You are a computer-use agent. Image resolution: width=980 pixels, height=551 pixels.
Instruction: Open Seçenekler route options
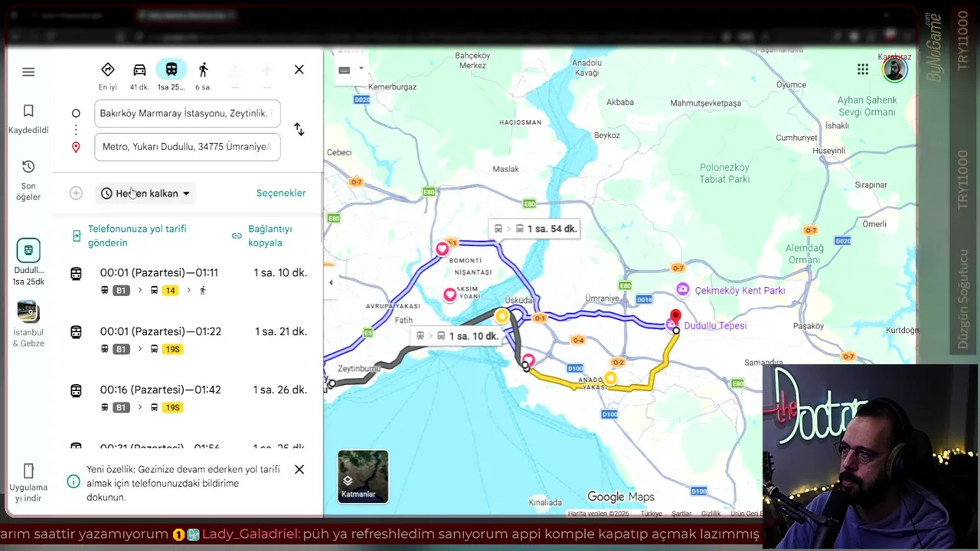click(281, 193)
